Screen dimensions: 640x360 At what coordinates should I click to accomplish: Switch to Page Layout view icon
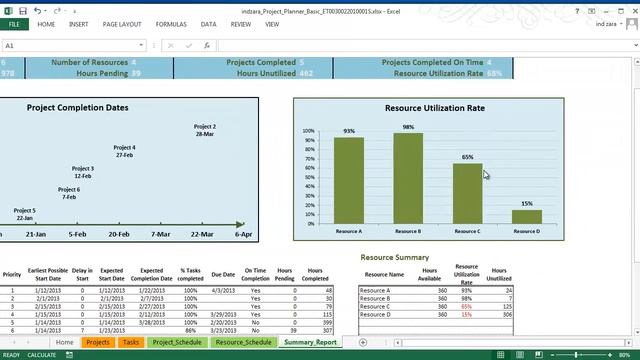(520, 355)
